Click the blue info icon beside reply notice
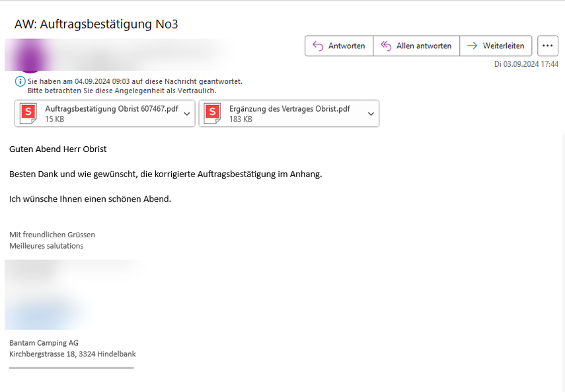This screenshot has height=392, width=565. 20,81
